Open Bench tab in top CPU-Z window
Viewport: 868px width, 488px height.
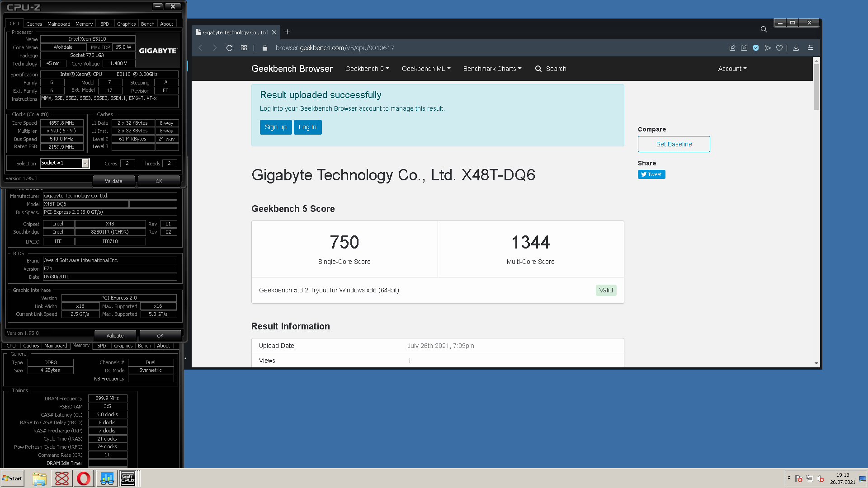(x=148, y=24)
